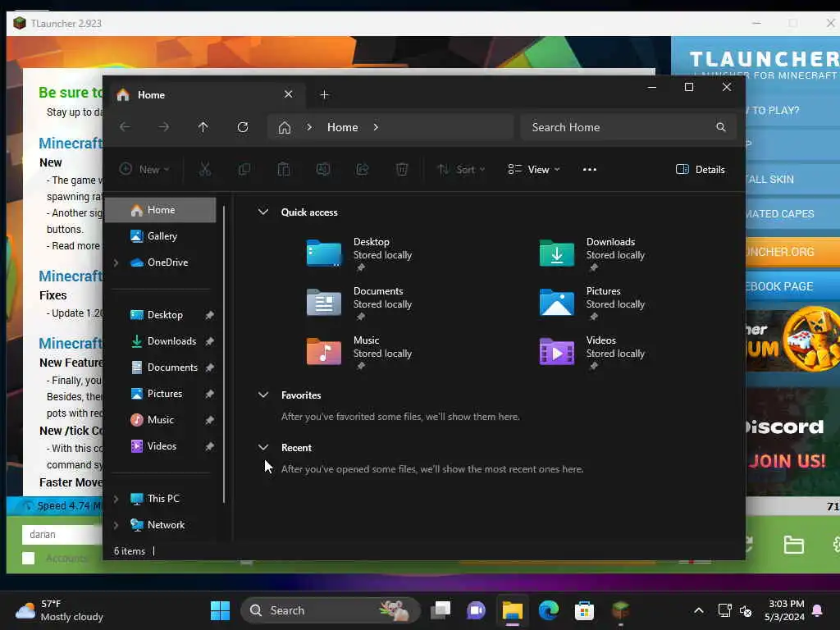840x630 pixels.
Task: Unpin Videos from sidebar
Action: 209,446
